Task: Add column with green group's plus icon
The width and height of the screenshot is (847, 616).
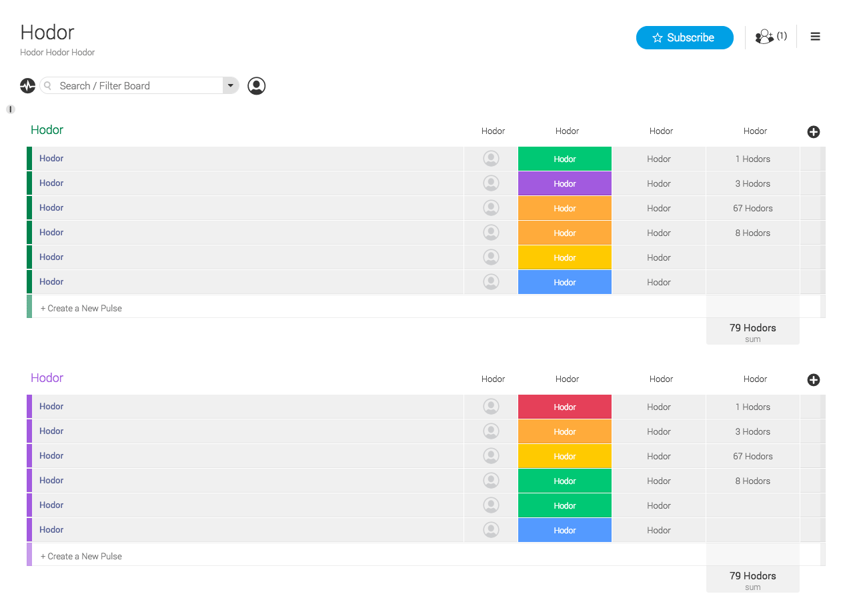Action: click(814, 132)
